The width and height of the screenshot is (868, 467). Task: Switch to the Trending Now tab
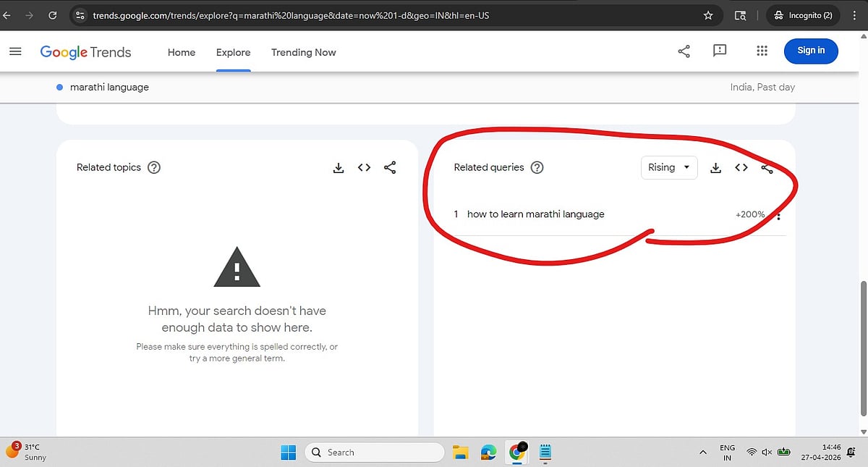[303, 52]
